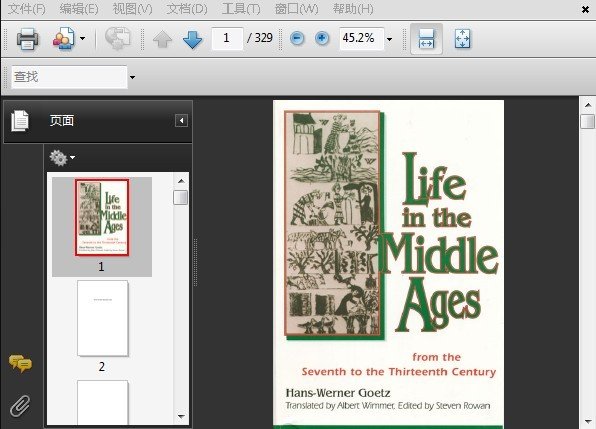Open the zoom level dropdown arrow

390,39
